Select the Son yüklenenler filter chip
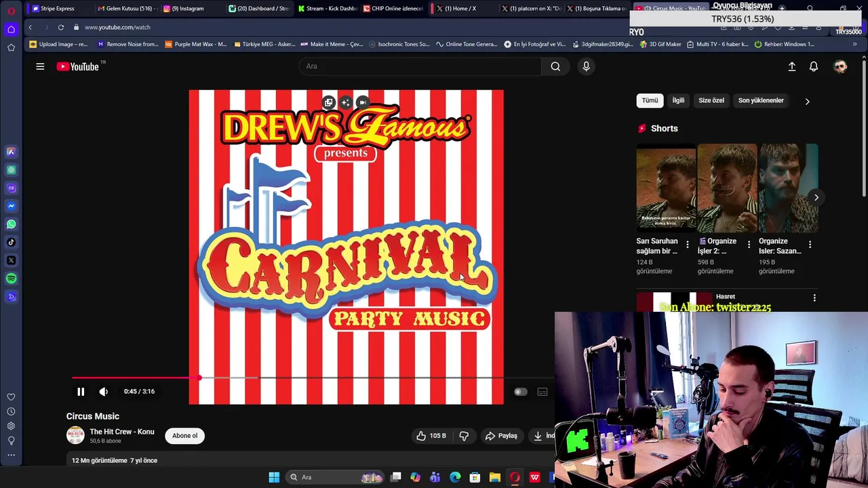The height and width of the screenshot is (488, 868). point(761,100)
